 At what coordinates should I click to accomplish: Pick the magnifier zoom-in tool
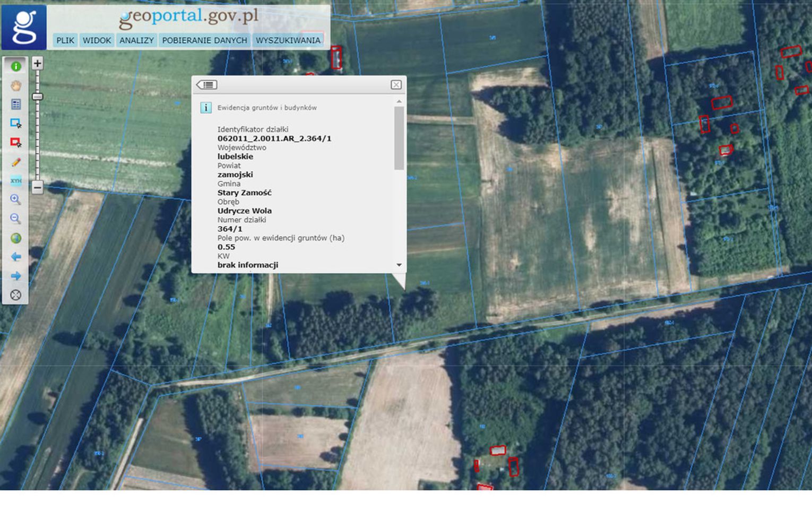pyautogui.click(x=16, y=199)
